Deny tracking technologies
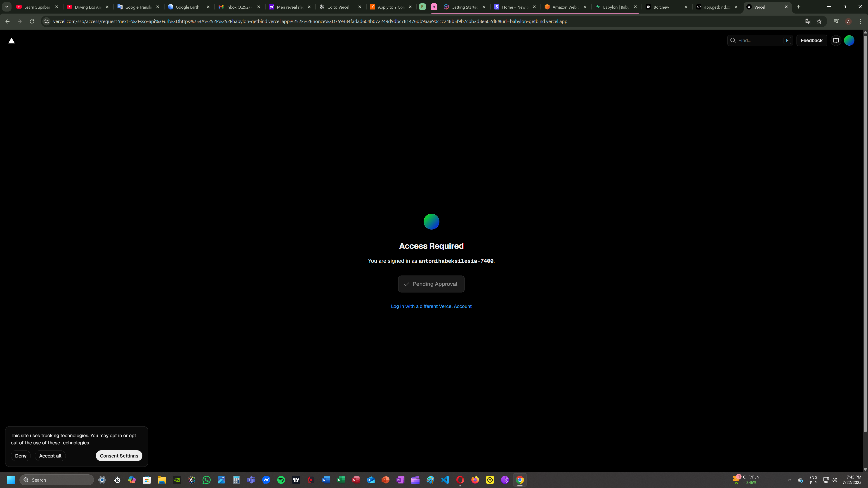The width and height of the screenshot is (868, 488). 21,456
